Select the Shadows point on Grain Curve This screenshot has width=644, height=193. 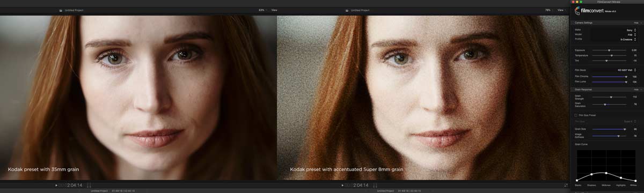coord(591,174)
